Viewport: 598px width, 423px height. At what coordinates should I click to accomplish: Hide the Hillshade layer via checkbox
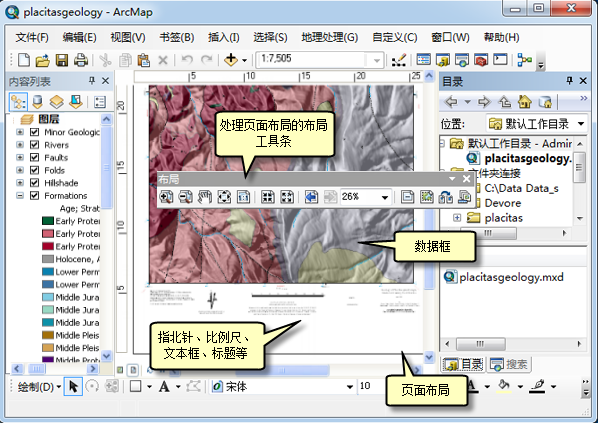(34, 183)
